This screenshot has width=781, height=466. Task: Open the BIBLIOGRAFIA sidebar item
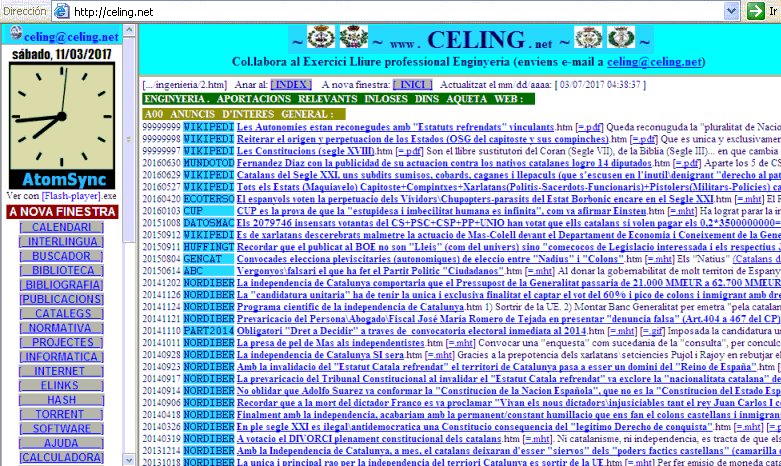point(61,285)
